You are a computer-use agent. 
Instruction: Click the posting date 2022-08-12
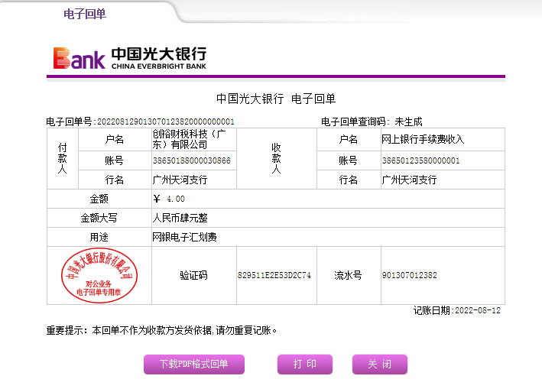[x=478, y=310]
